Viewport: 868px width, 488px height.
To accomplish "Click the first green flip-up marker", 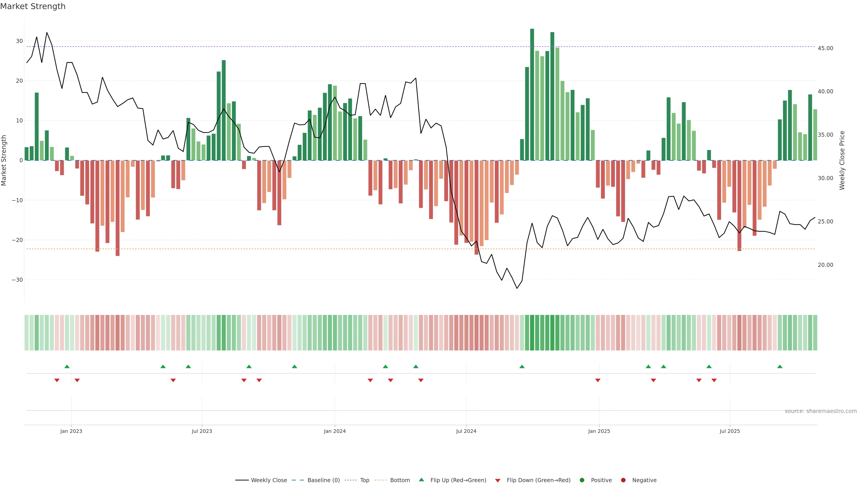I will click(67, 366).
